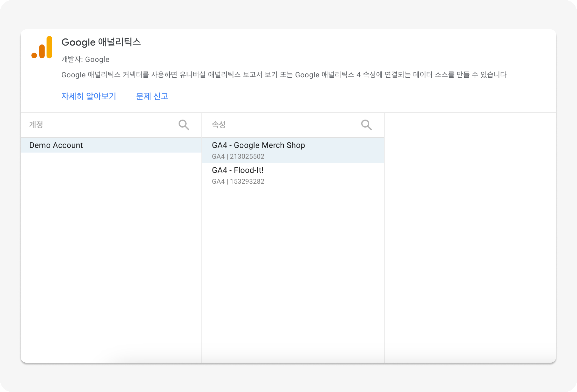Select the GA4 - Flood-It! property
The image size is (577, 392).
click(293, 175)
